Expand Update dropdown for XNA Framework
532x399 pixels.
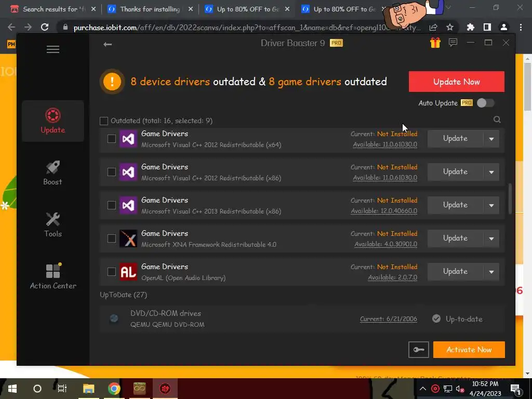pos(491,238)
